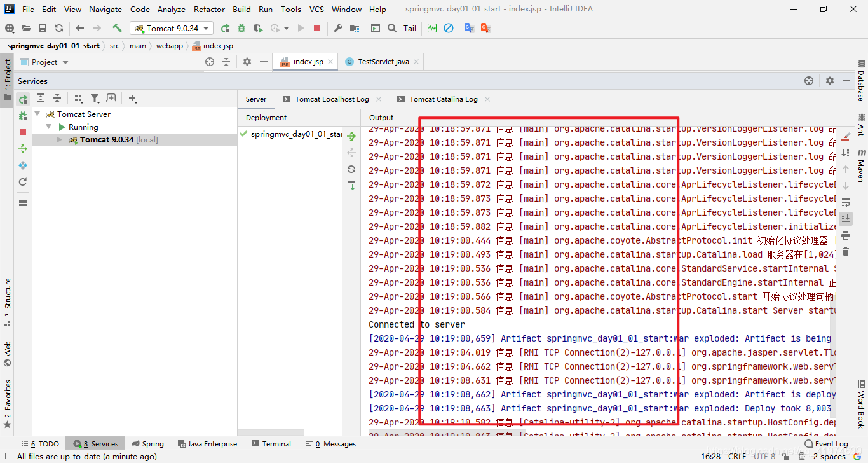The image size is (868, 463).
Task: Open the Group By dropdown in Services toolbar
Action: tap(78, 98)
